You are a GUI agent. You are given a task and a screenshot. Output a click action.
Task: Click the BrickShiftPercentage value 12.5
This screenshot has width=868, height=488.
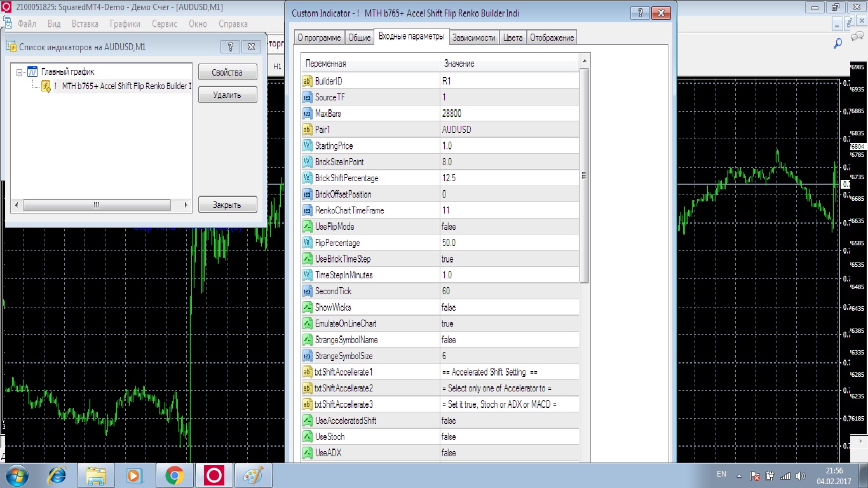coord(449,178)
